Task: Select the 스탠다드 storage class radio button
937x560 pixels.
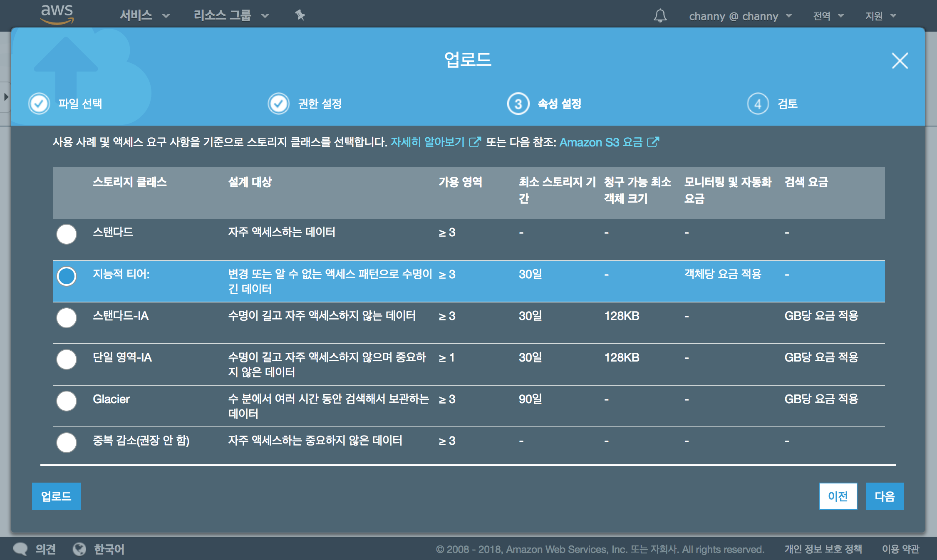Action: click(67, 234)
